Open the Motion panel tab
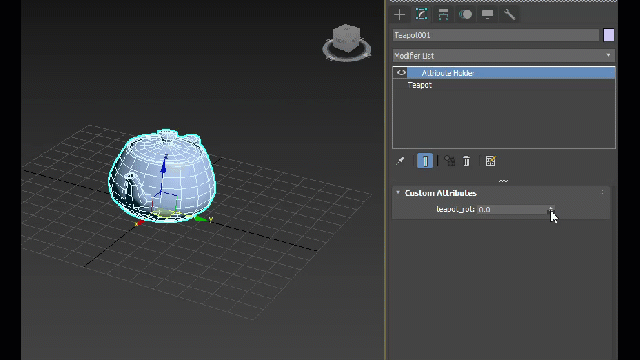The height and width of the screenshot is (360, 640). (x=465, y=15)
